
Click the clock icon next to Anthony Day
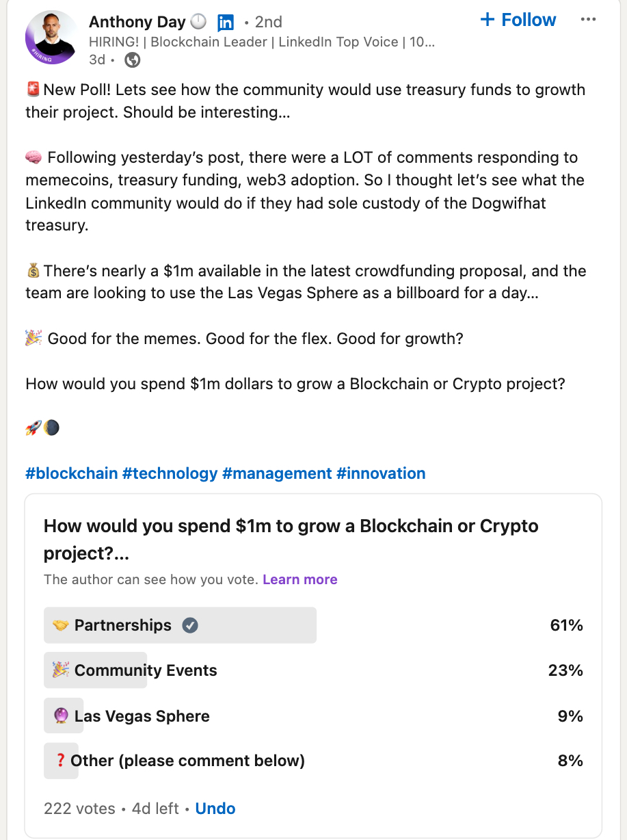pyautogui.click(x=198, y=23)
